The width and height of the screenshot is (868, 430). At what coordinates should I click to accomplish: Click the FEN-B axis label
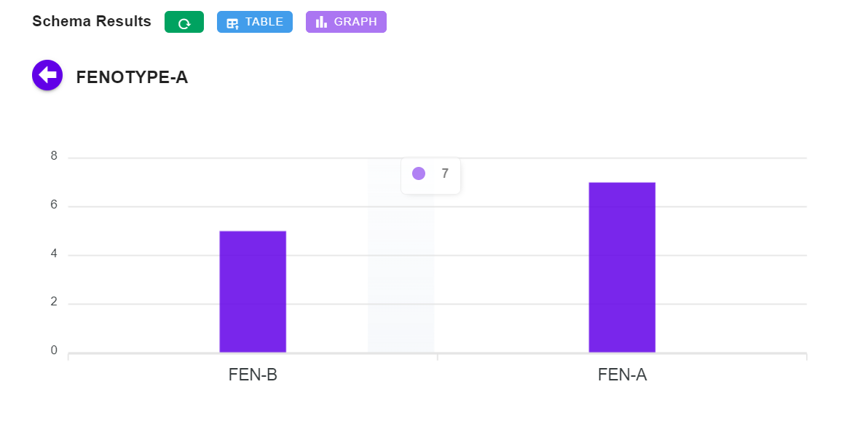253,375
